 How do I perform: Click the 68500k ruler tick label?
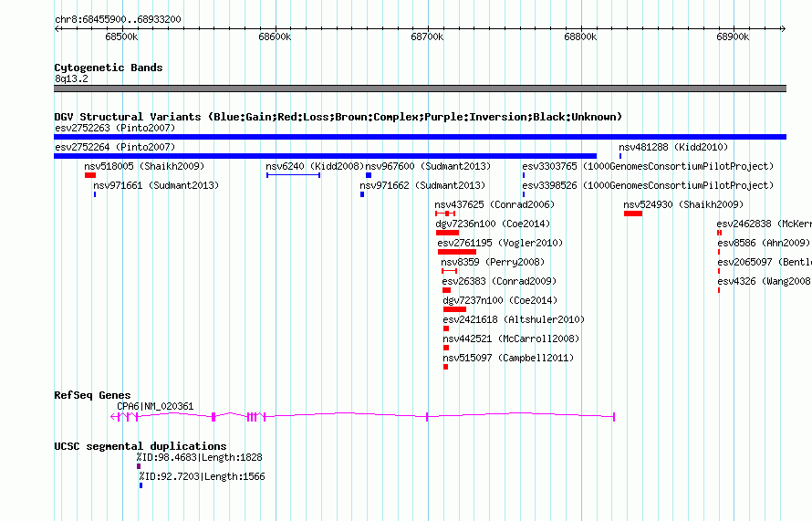point(121,36)
